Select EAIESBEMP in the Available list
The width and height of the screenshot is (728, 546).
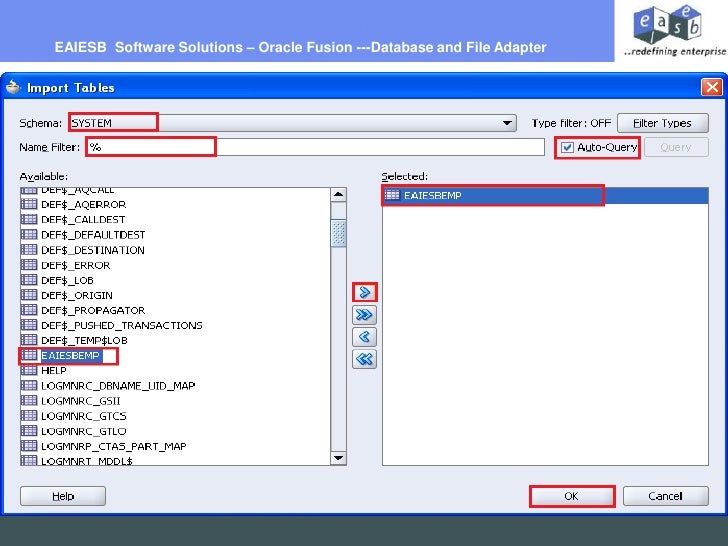pyautogui.click(x=71, y=355)
